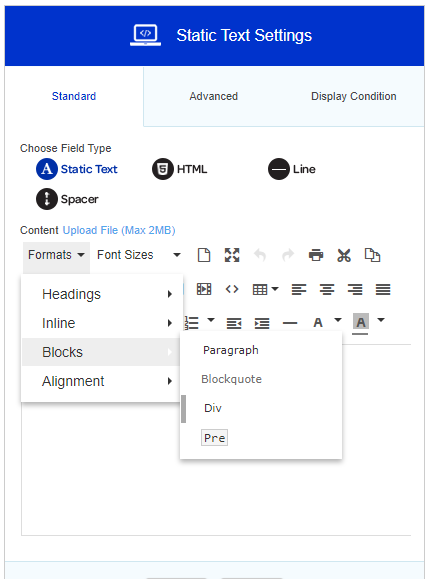
Task: Click the numbered list icon
Action: click(x=192, y=323)
